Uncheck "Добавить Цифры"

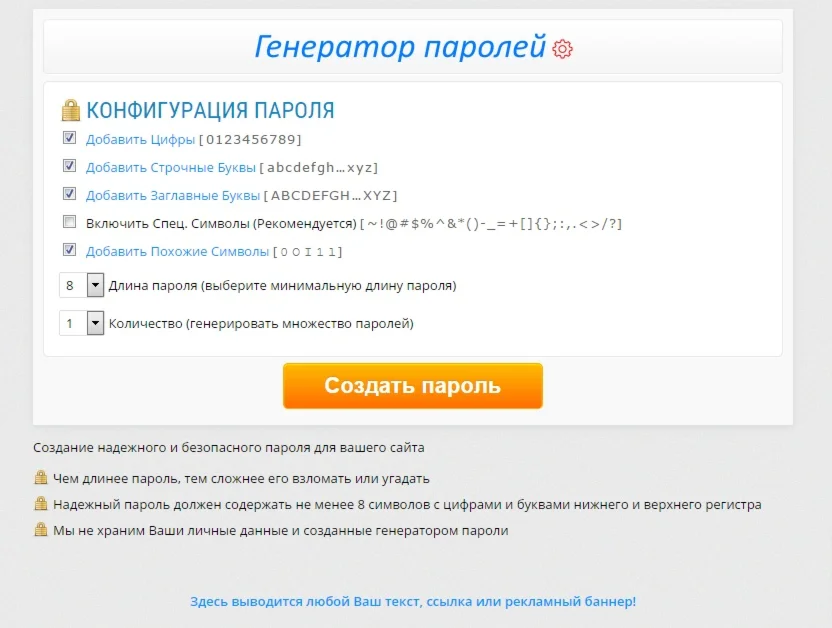pyautogui.click(x=68, y=138)
